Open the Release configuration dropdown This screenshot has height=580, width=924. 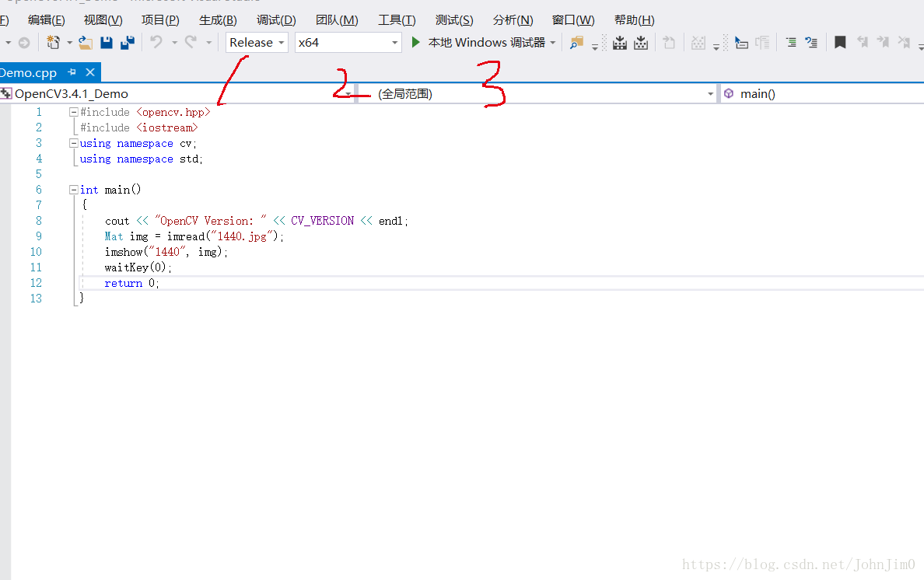click(x=257, y=43)
